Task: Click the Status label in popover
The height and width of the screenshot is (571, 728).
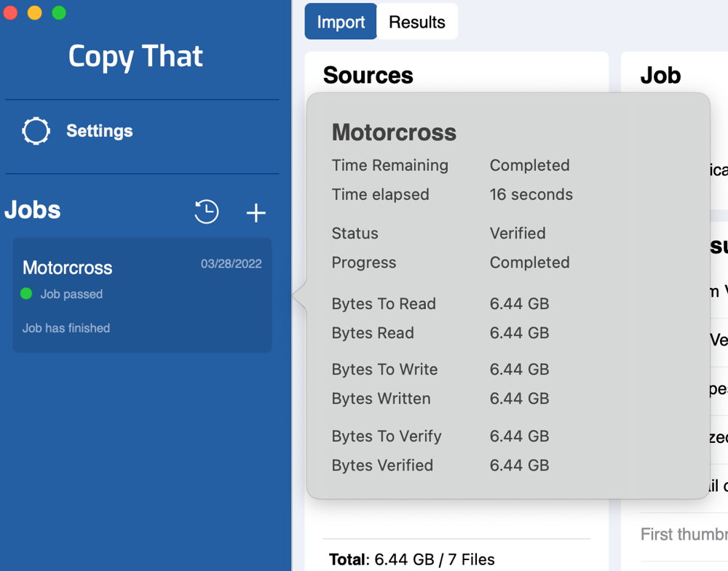Action: pyautogui.click(x=355, y=233)
